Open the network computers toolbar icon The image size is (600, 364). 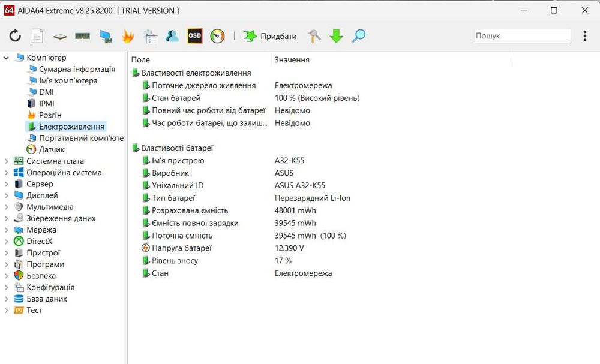105,37
